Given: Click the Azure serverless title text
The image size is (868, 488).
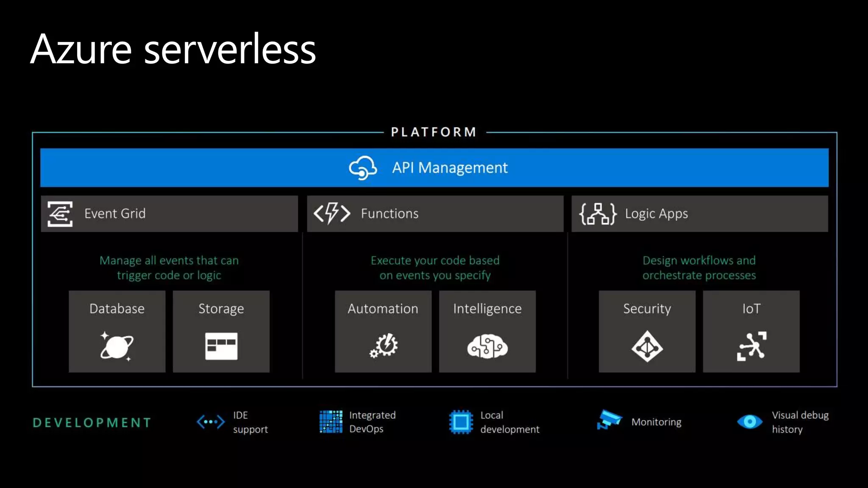Looking at the screenshot, I should pyautogui.click(x=173, y=49).
